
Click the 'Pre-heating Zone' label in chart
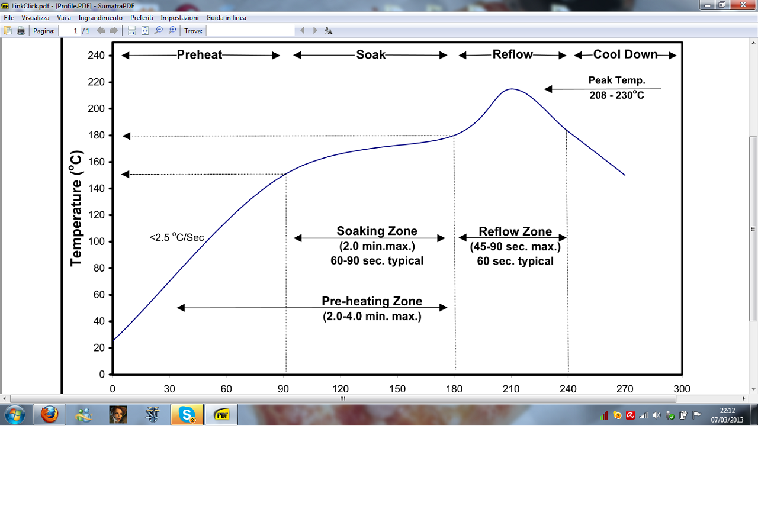tap(372, 301)
